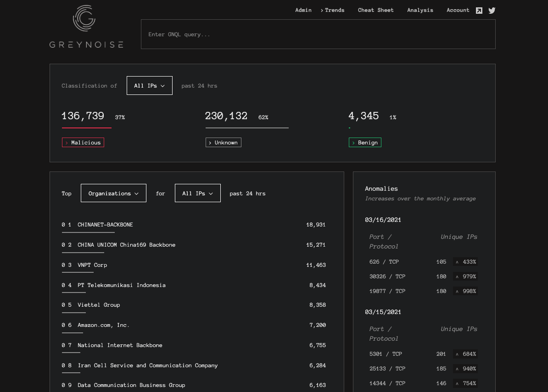The width and height of the screenshot is (548, 392).
Task: Click the 136,739 malicious count
Action: click(83, 116)
